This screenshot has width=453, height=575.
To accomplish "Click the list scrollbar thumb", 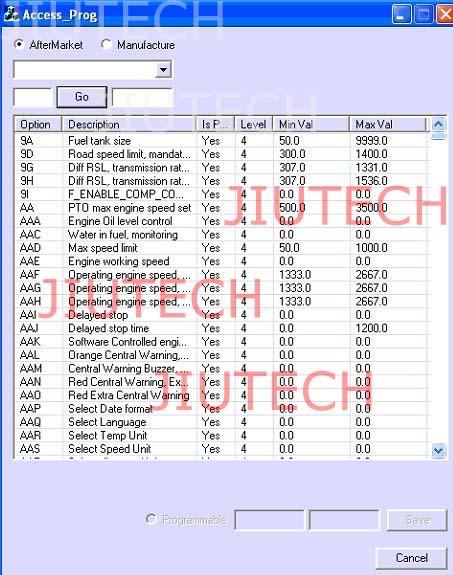I will point(439,136).
